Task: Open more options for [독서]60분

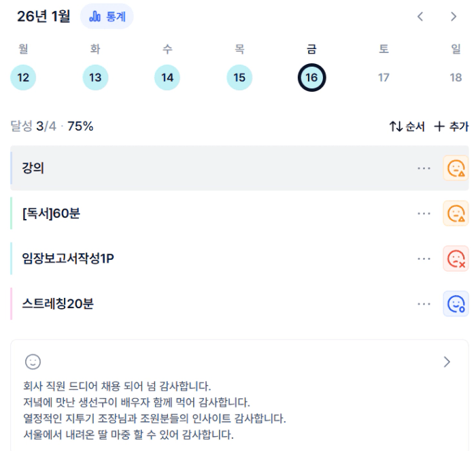Action: (x=424, y=214)
